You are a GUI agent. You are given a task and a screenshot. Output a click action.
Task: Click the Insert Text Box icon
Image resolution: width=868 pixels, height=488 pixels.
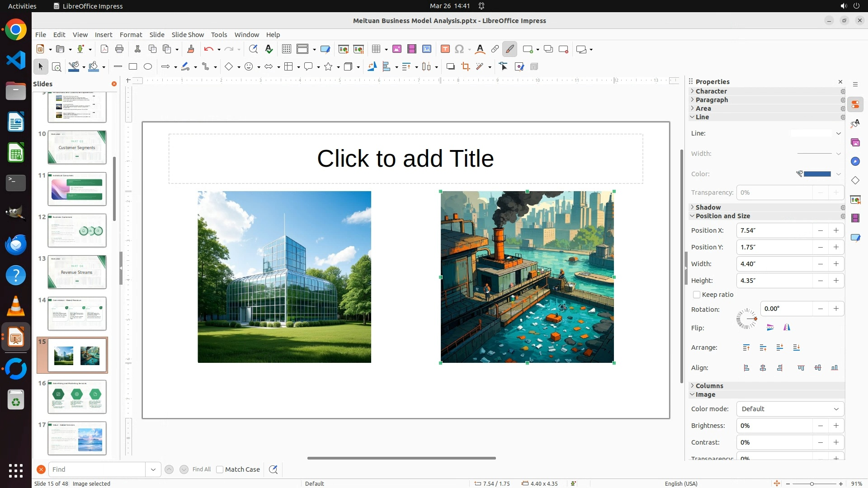tap(445, 49)
